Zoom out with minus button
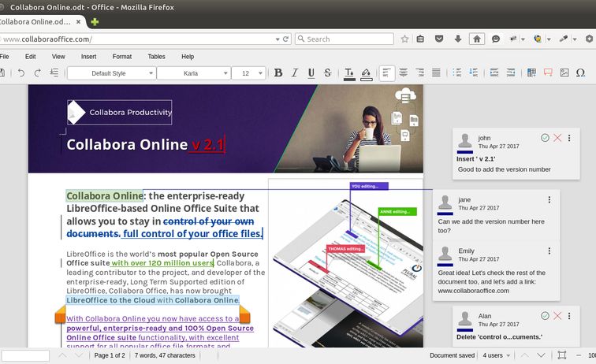The height and width of the screenshot is (364, 596). pyautogui.click(x=579, y=355)
